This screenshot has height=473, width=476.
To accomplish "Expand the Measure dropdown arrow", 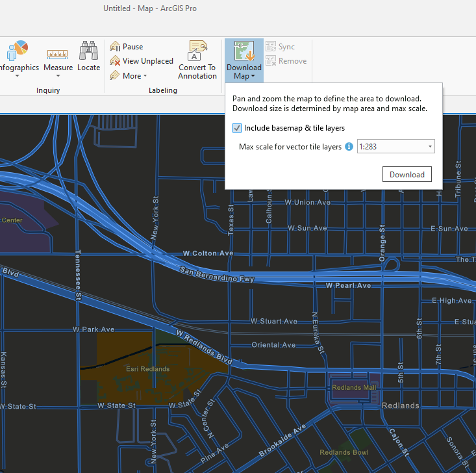I will tap(58, 75).
